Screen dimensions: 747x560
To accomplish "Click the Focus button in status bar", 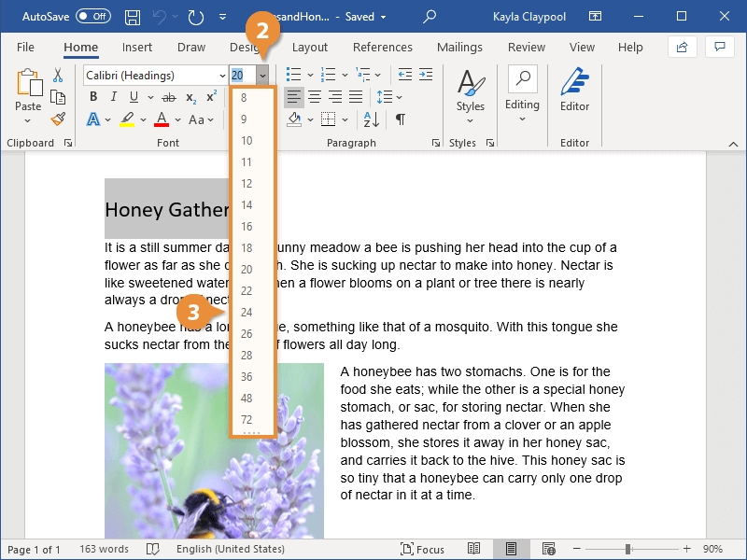I will [423, 549].
